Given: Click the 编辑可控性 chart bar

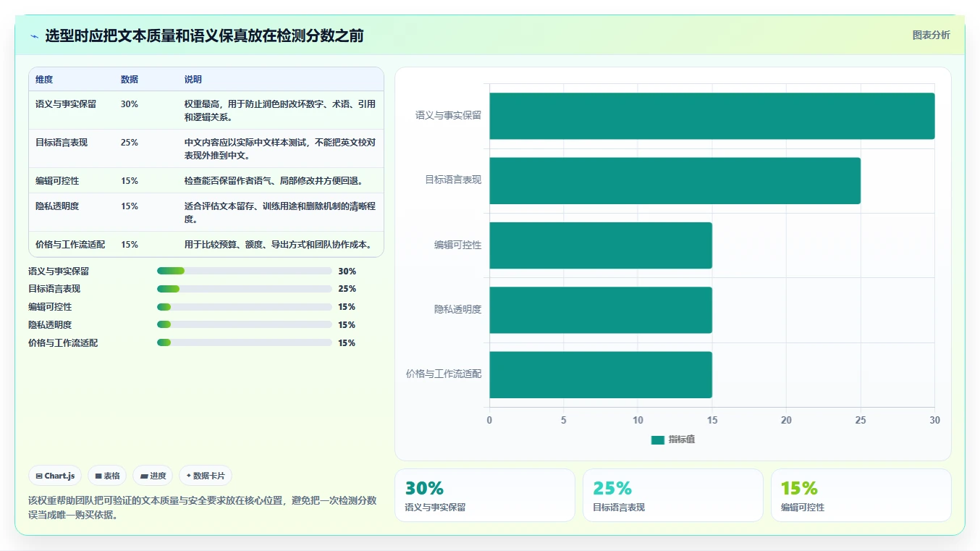Looking at the screenshot, I should (x=601, y=245).
